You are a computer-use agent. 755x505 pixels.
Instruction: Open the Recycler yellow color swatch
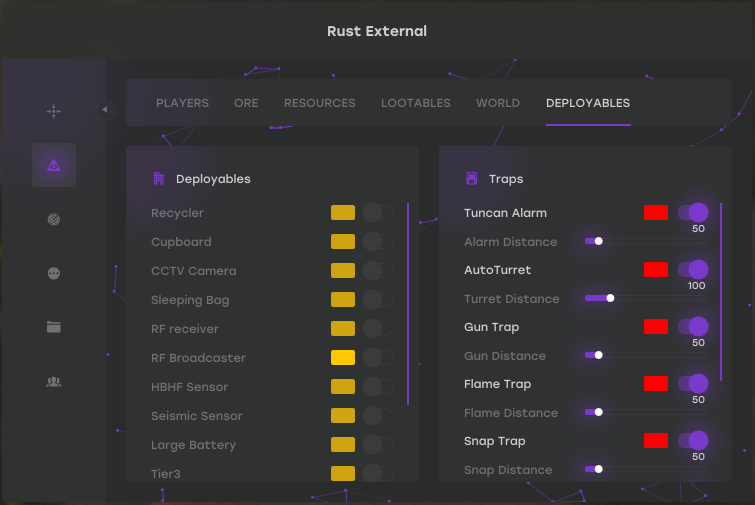[343, 212]
